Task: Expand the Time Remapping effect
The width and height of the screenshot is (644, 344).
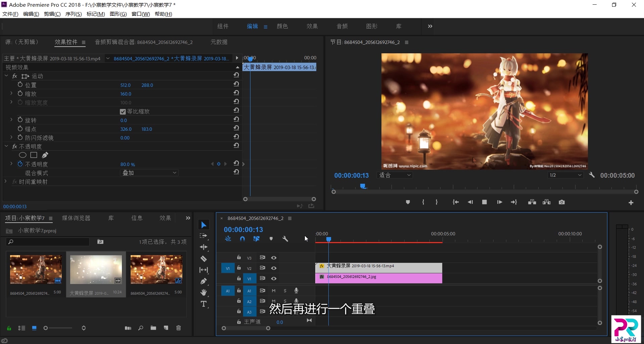Action: [6, 181]
